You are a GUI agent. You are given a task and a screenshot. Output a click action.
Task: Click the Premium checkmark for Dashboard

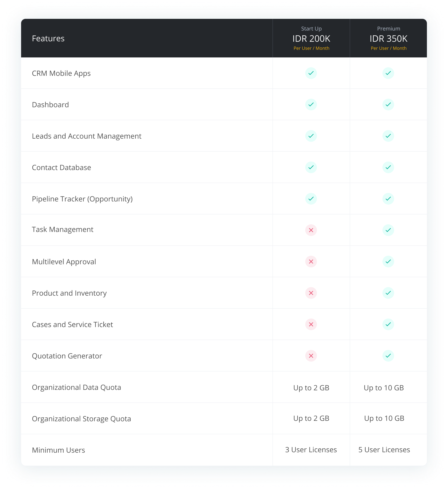coord(388,105)
